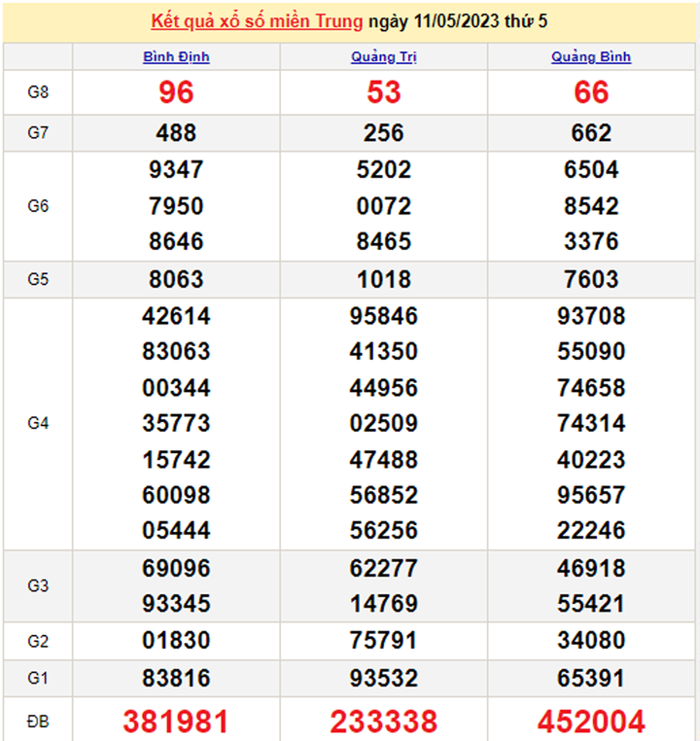The width and height of the screenshot is (700, 741).
Task: Select the G7 result 488
Action: pos(176,133)
